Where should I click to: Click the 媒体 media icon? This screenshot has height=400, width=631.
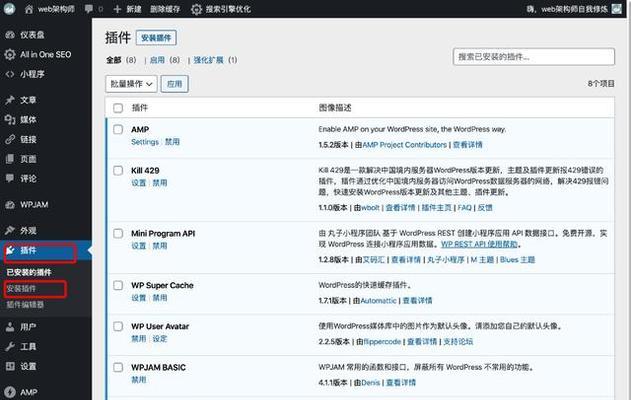tap(10, 120)
